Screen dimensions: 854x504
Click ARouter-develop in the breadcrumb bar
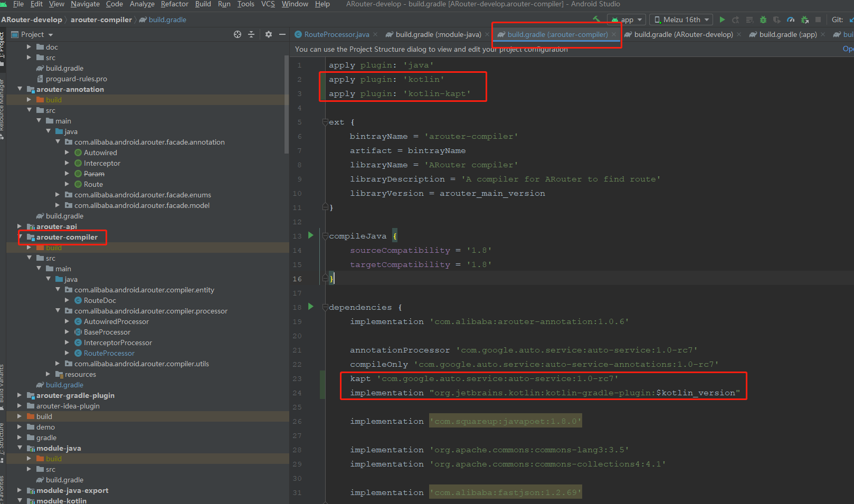[32, 20]
